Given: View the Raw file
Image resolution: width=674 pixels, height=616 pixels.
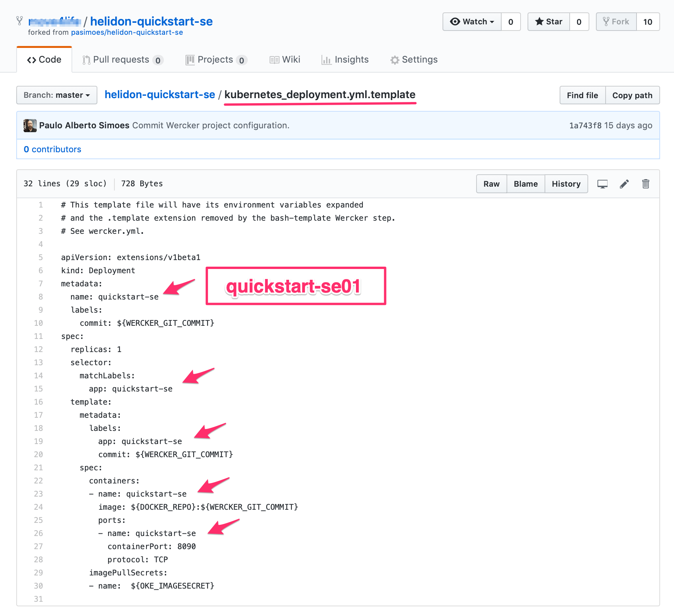Looking at the screenshot, I should click(x=492, y=184).
